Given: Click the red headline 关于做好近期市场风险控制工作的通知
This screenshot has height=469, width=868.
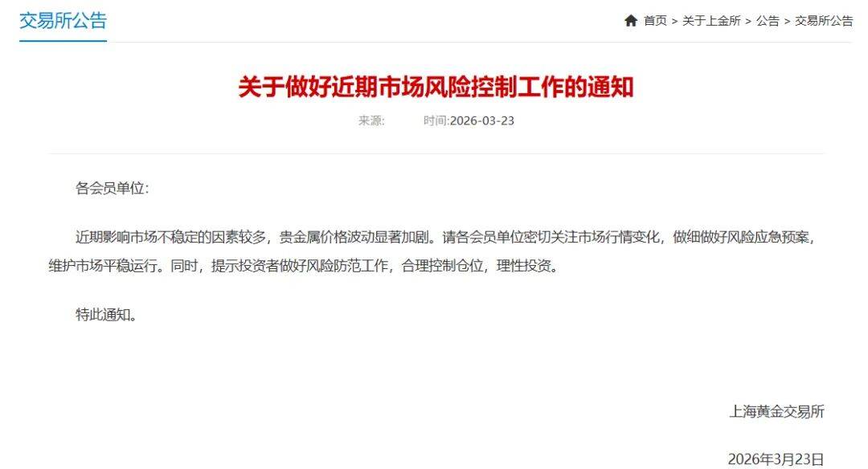Looking at the screenshot, I should [x=436, y=88].
